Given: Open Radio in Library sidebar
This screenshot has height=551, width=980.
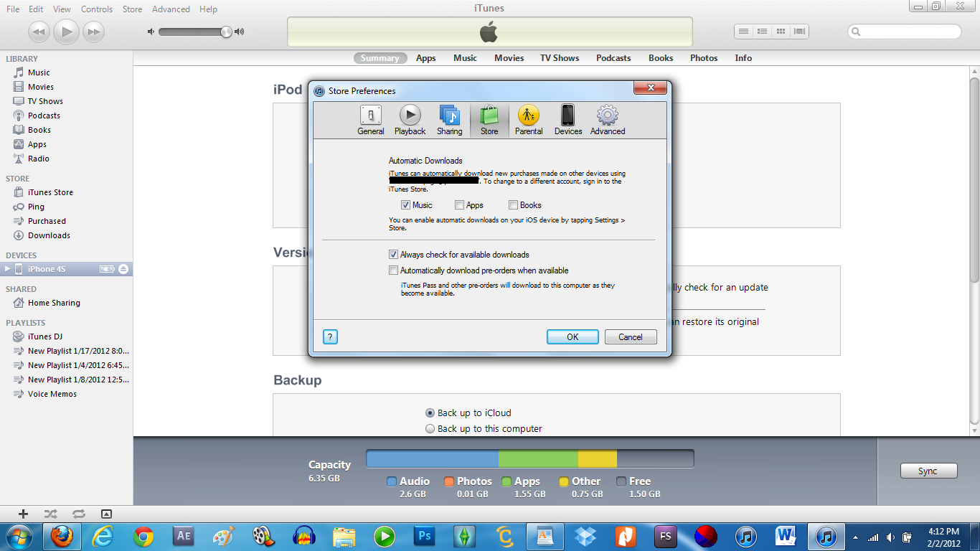Looking at the screenshot, I should [39, 159].
